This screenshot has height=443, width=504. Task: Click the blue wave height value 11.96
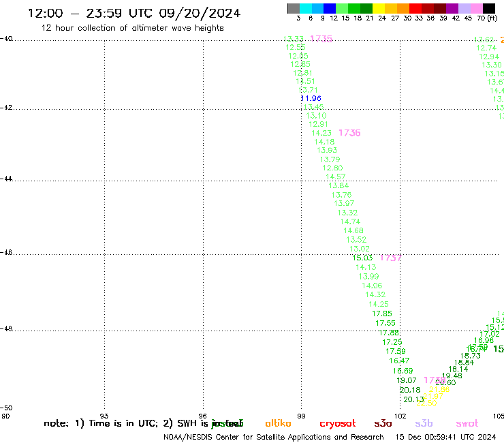tap(311, 98)
